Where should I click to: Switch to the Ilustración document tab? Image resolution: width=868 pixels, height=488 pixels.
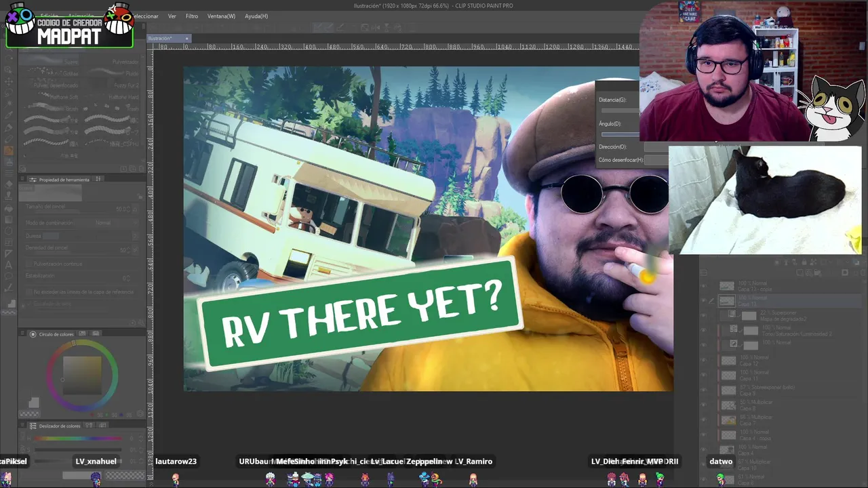click(x=168, y=39)
